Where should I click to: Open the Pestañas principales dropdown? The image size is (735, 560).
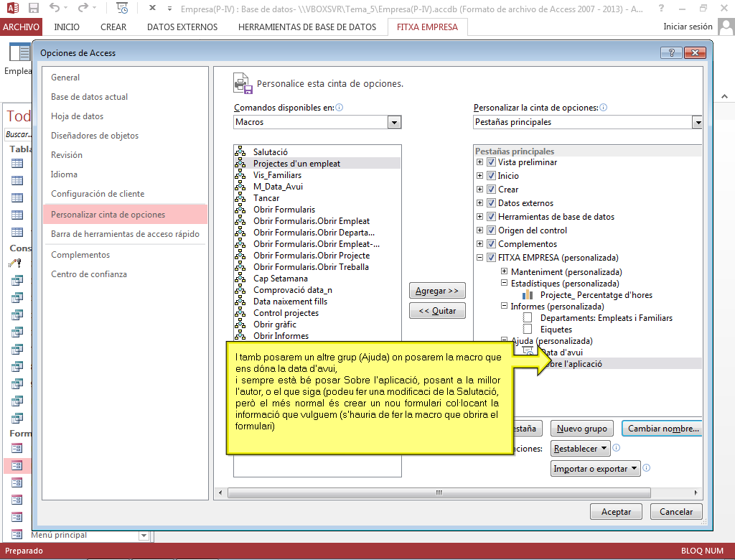point(698,122)
